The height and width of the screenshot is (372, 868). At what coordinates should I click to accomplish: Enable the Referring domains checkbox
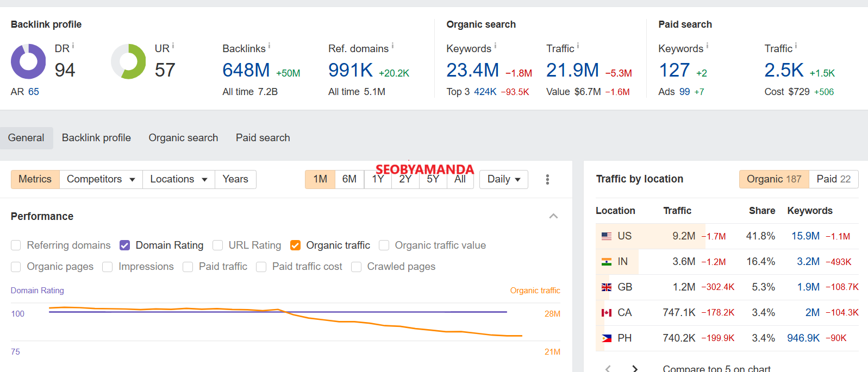16,245
